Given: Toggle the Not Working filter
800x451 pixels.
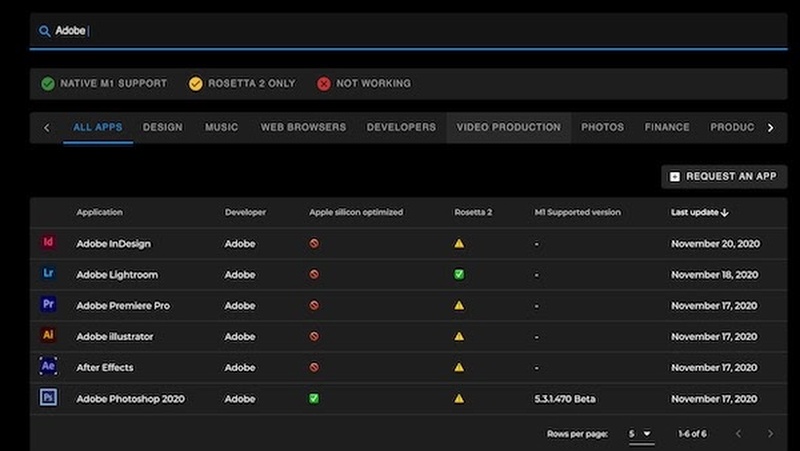Looking at the screenshot, I should (x=363, y=84).
